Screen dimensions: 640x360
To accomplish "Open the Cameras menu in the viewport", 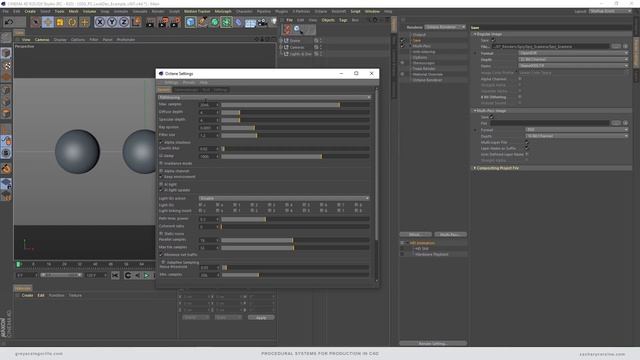I will point(42,40).
